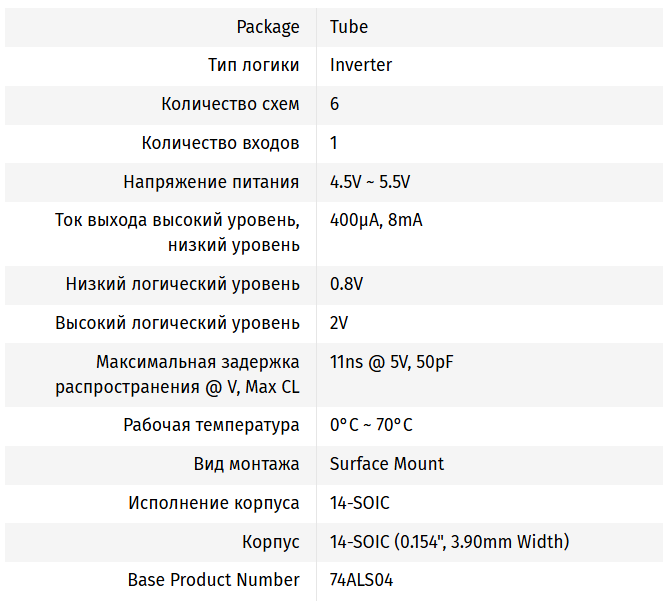The width and height of the screenshot is (663, 604).
Task: Click the Вид монтажа label
Action: pos(246,464)
